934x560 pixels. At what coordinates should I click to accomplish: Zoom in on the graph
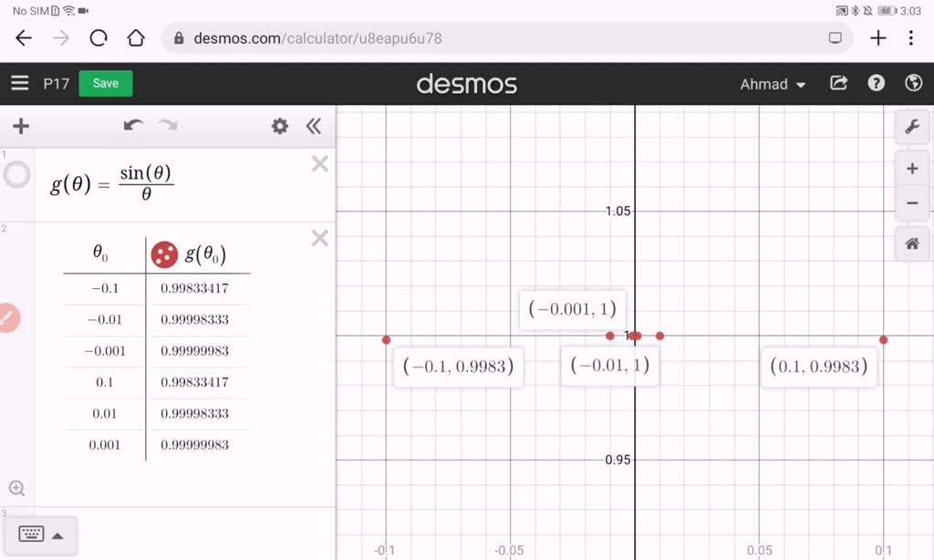912,169
